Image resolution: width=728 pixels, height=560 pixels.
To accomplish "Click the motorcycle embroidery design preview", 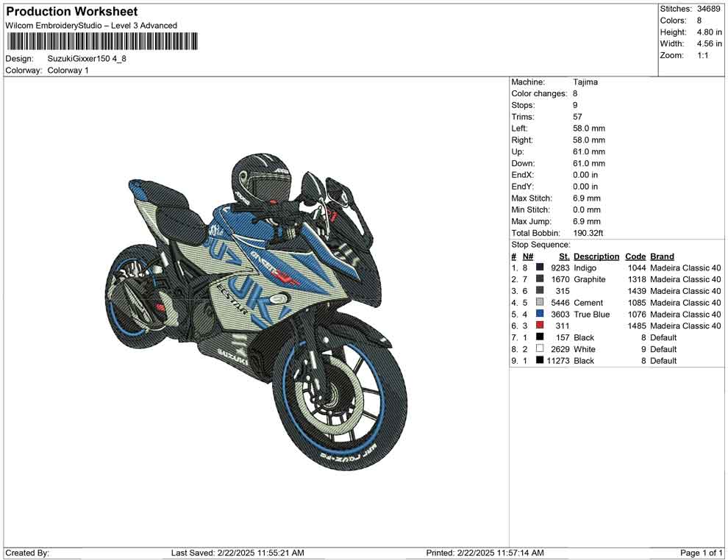I will (x=257, y=311).
